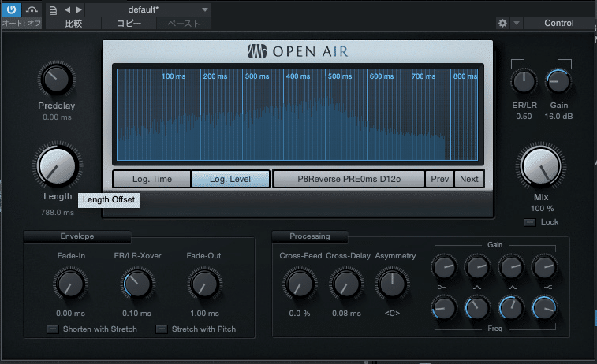Image resolution: width=597 pixels, height=364 pixels.
Task: Click the Length value 788.0 ms
Action: tap(58, 212)
